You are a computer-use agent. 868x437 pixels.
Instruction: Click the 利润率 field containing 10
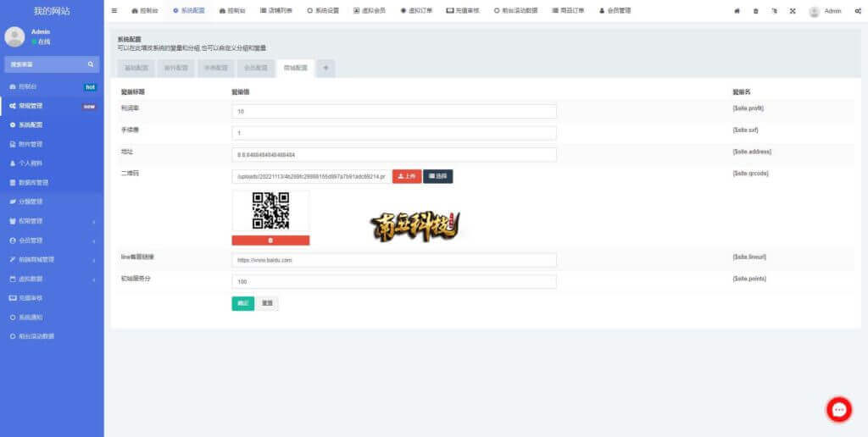click(393, 111)
